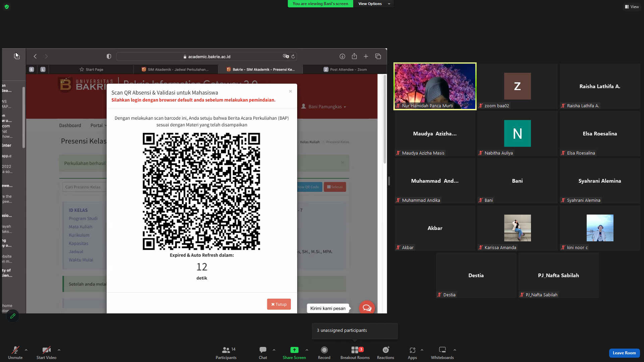The height and width of the screenshot is (362, 644).
Task: Open the Participants panel
Action: coord(226,353)
